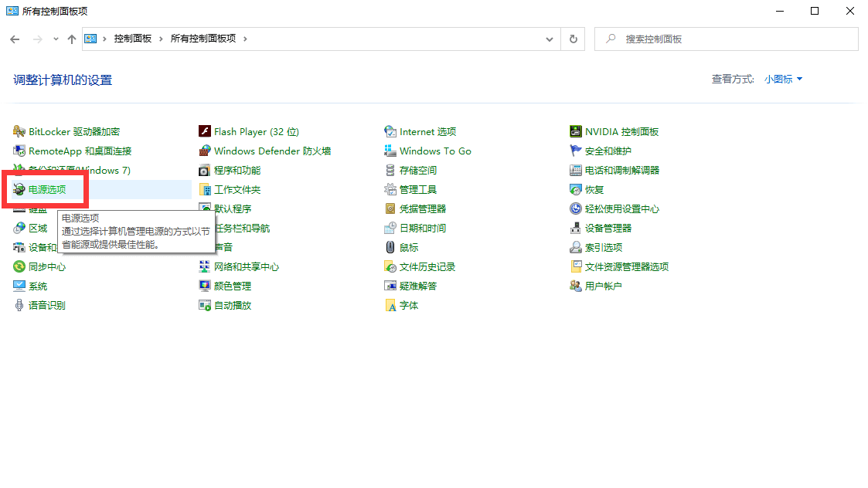This screenshot has height=488, width=868.
Task: Click the 搜索控制面板 search box
Action: [727, 39]
